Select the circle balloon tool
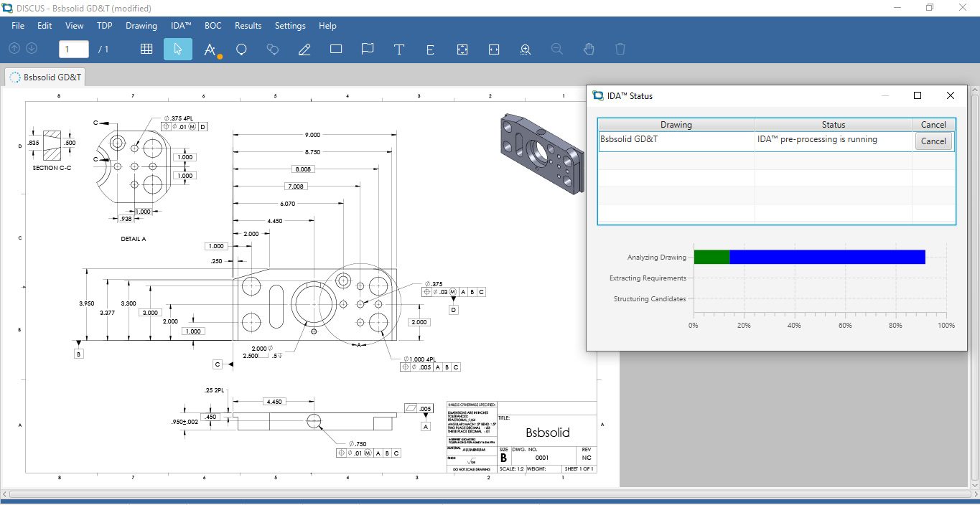The width and height of the screenshot is (980, 505). (241, 49)
